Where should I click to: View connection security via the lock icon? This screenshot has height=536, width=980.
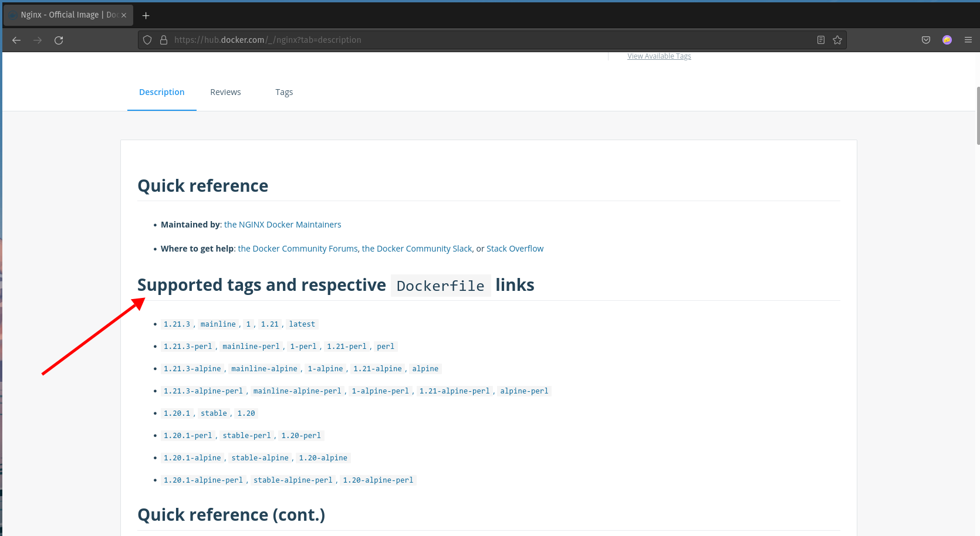[x=163, y=40]
